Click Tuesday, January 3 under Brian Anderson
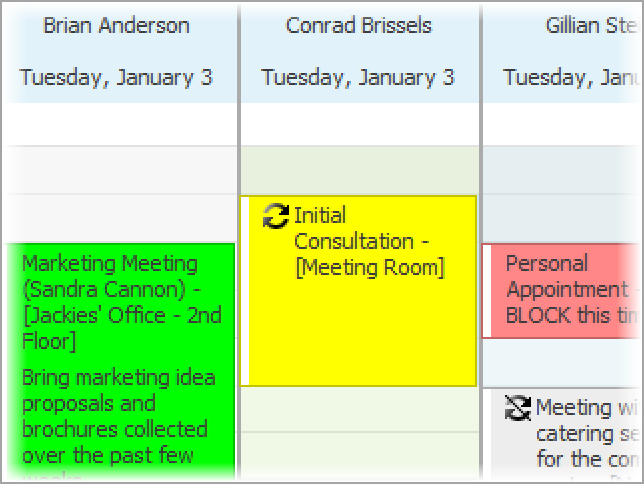 pos(116,78)
